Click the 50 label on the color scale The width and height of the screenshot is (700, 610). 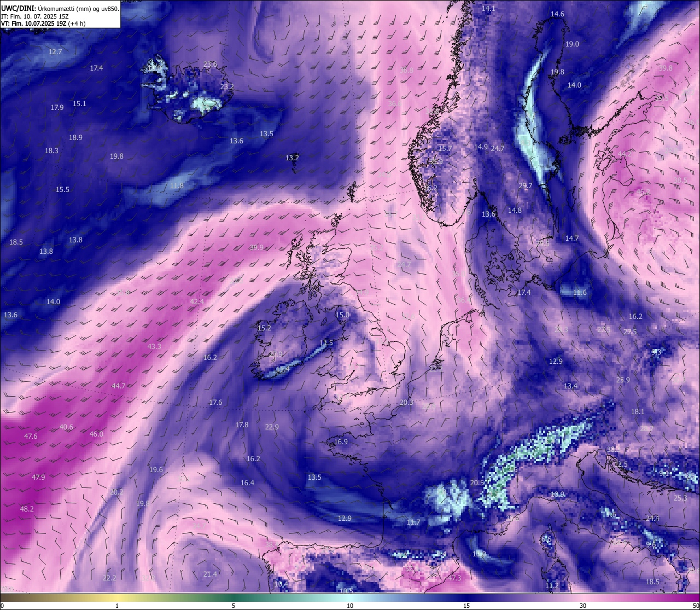pos(696,606)
